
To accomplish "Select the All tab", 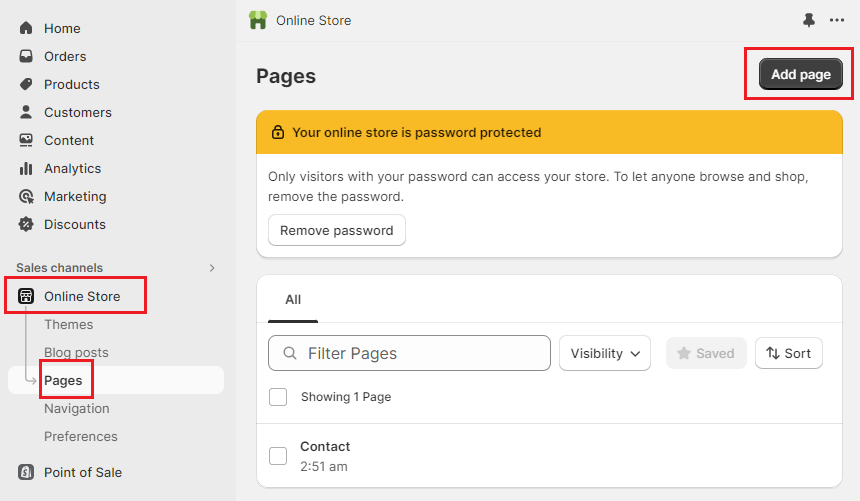I will pos(293,299).
